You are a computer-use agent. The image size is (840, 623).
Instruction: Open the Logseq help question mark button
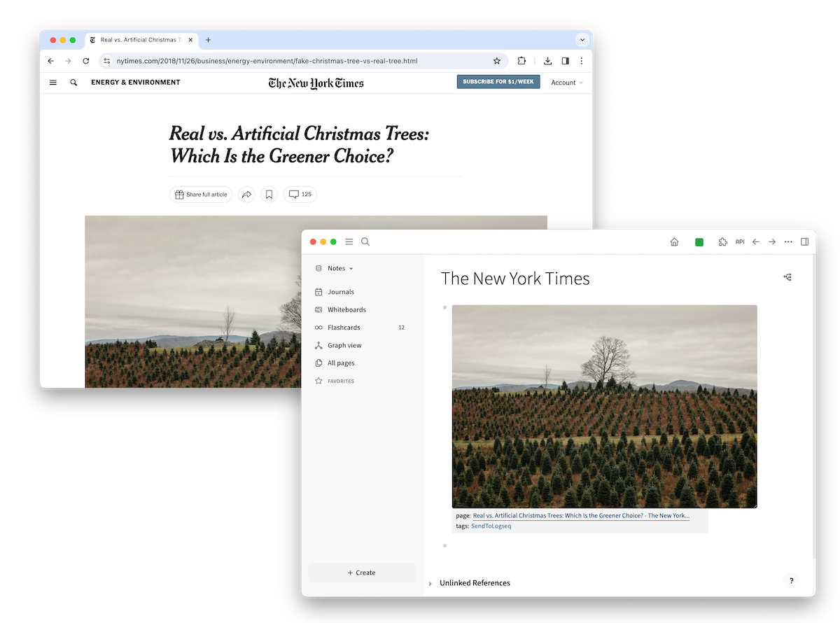tap(791, 580)
